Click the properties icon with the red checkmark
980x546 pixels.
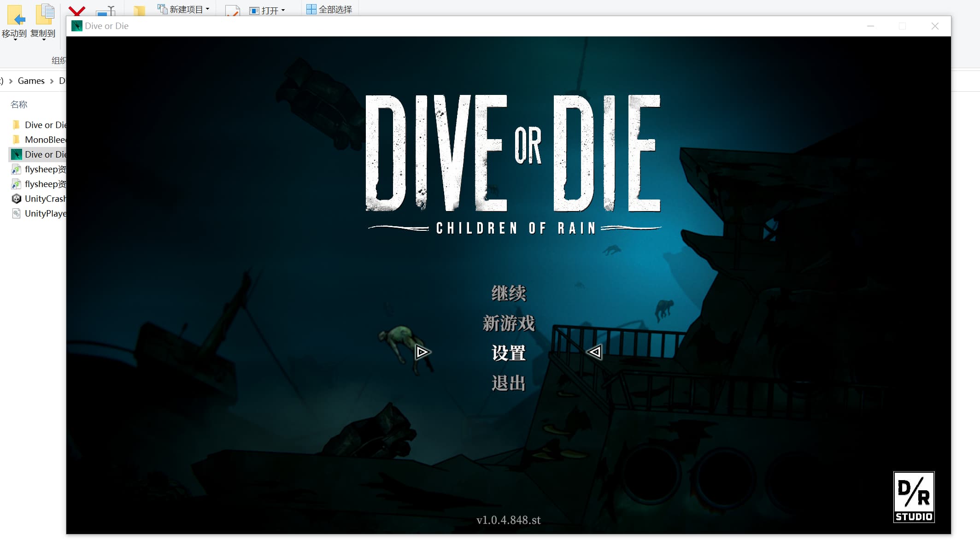tap(233, 11)
